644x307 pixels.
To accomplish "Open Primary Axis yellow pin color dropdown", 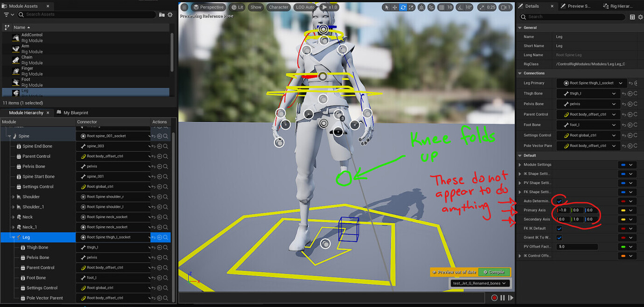I will coord(627,210).
